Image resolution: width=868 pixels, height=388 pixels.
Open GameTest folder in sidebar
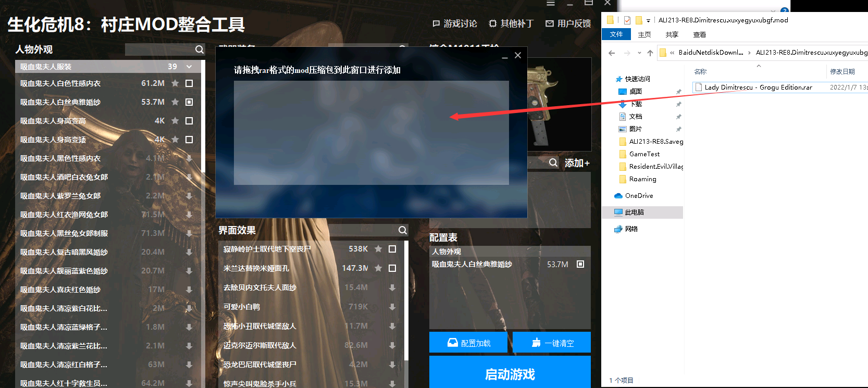(x=644, y=154)
